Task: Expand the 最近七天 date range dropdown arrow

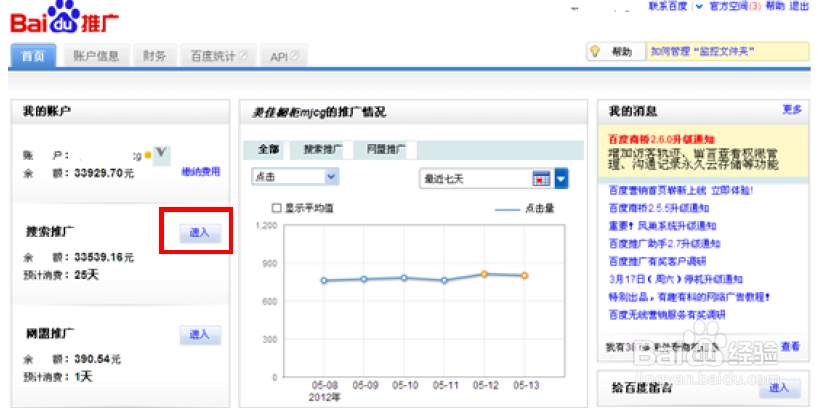Action: 561,179
